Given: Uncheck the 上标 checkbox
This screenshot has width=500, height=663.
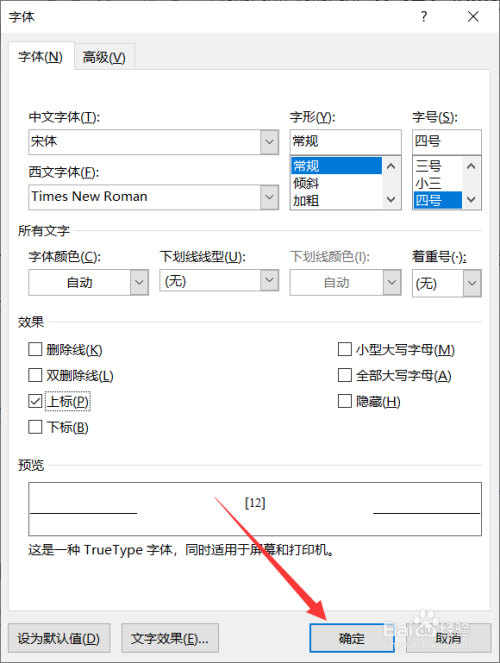Looking at the screenshot, I should (x=35, y=401).
